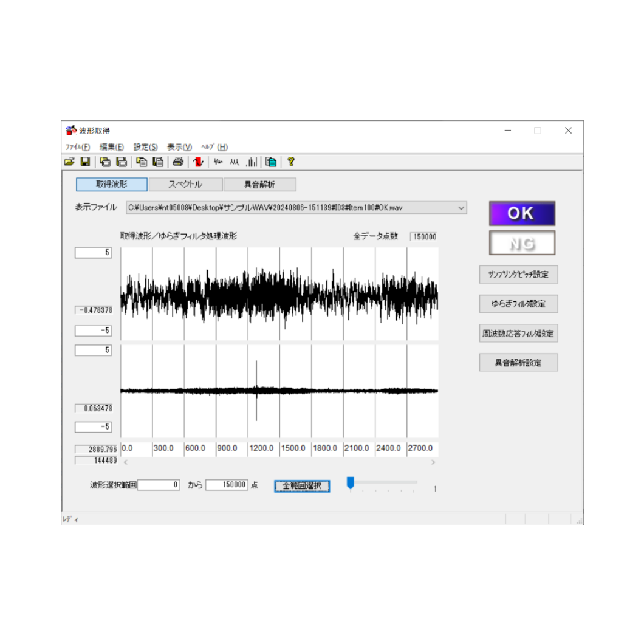Screen dimensions: 644x644
Task: Click the yellow question mark help icon
Action: (x=290, y=162)
